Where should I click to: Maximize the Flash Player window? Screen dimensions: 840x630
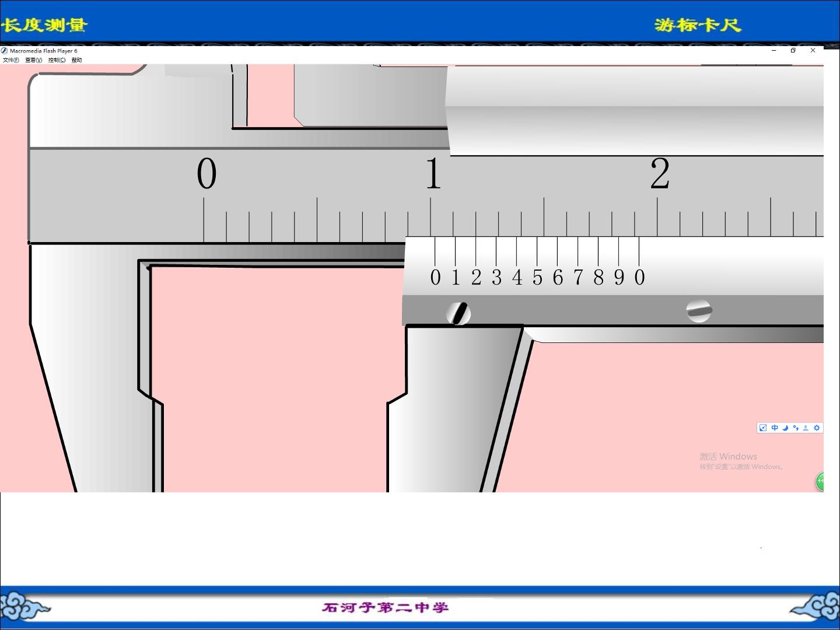pyautogui.click(x=793, y=50)
